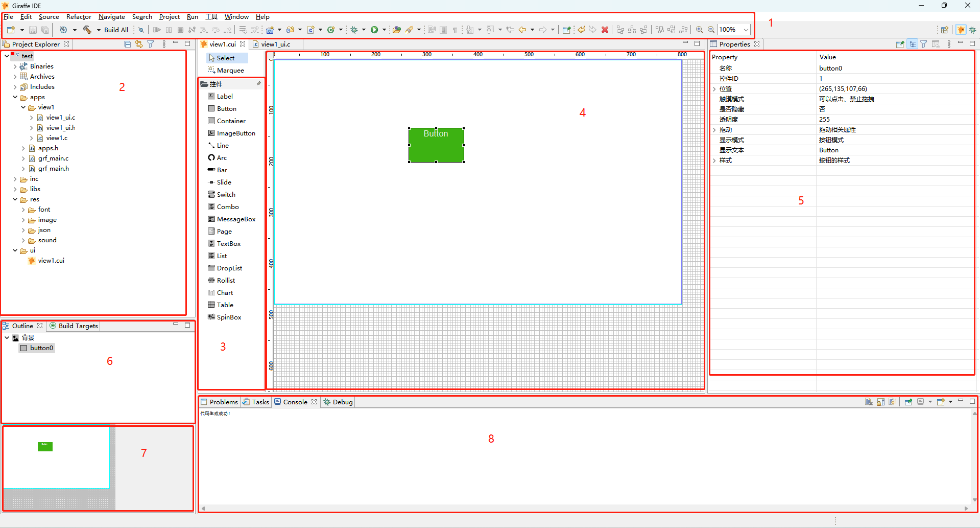Click the SpinBox widget in the palette
This screenshot has width=980, height=528.
pos(228,317)
